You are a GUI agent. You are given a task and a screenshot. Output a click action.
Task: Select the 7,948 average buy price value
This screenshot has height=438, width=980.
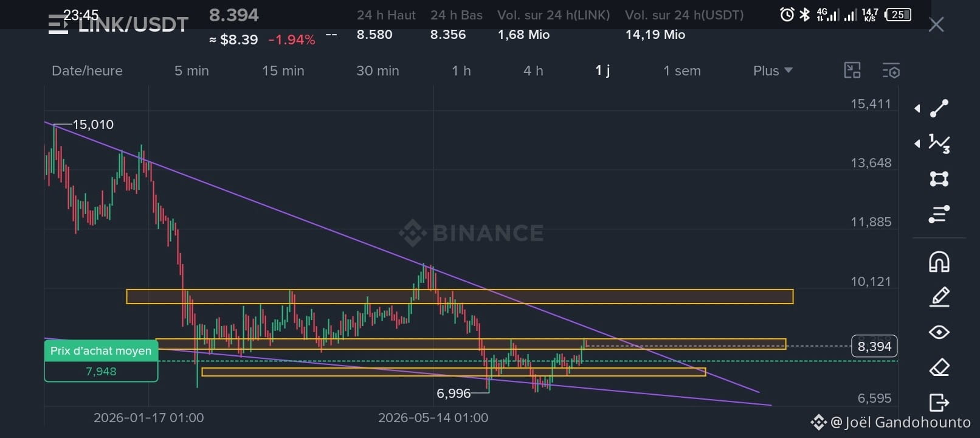click(101, 371)
